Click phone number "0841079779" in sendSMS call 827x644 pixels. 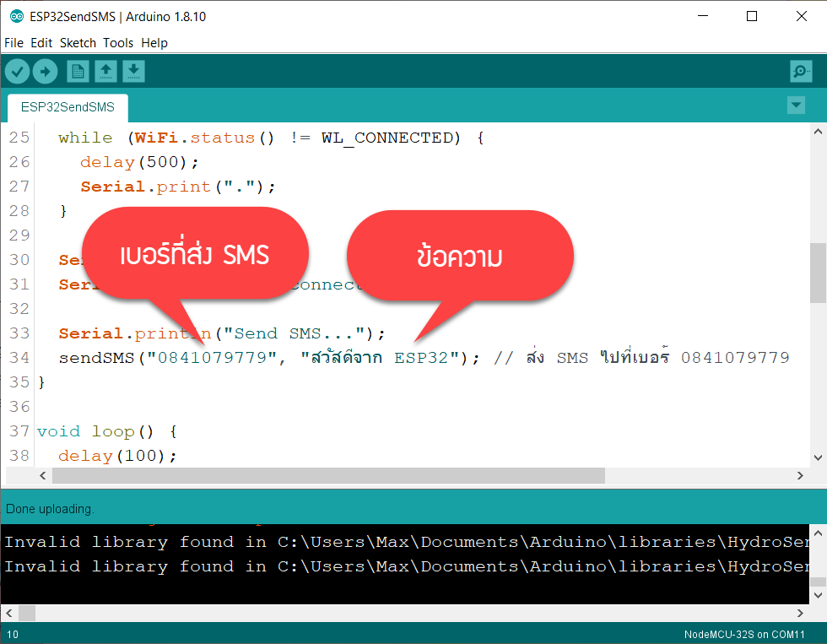click(213, 358)
